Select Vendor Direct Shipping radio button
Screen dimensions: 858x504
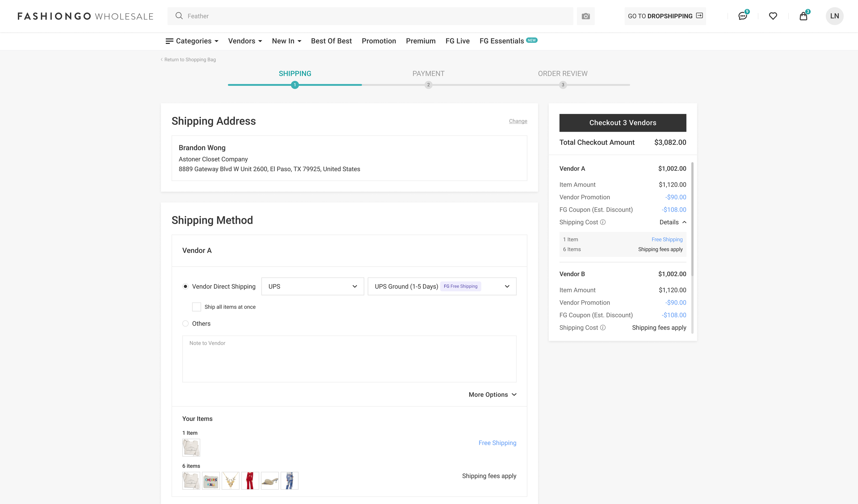[x=185, y=286]
